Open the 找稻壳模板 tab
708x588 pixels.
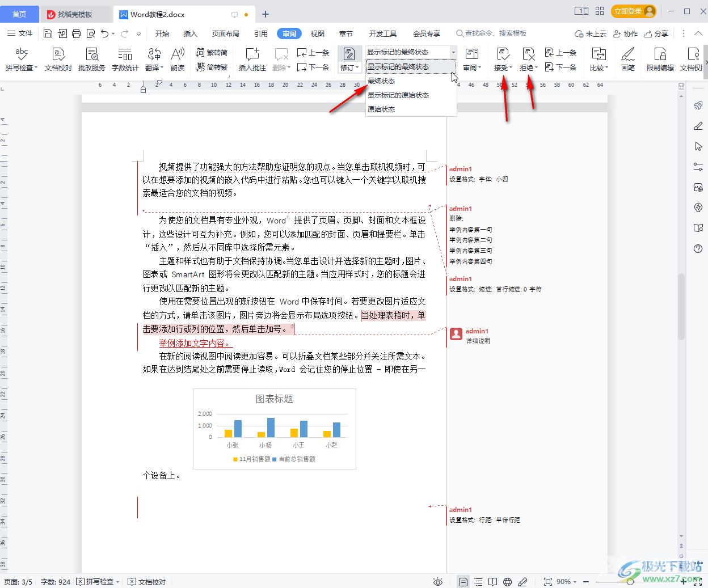coord(75,14)
